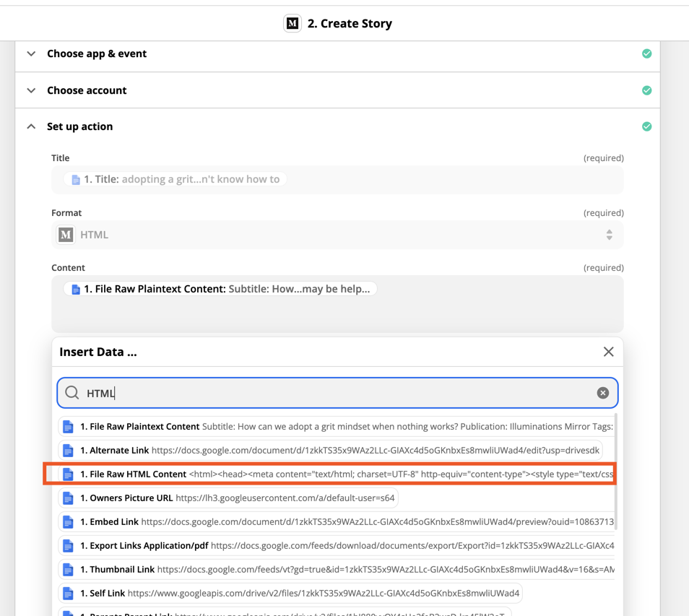Choose the Self Link result

290,593
